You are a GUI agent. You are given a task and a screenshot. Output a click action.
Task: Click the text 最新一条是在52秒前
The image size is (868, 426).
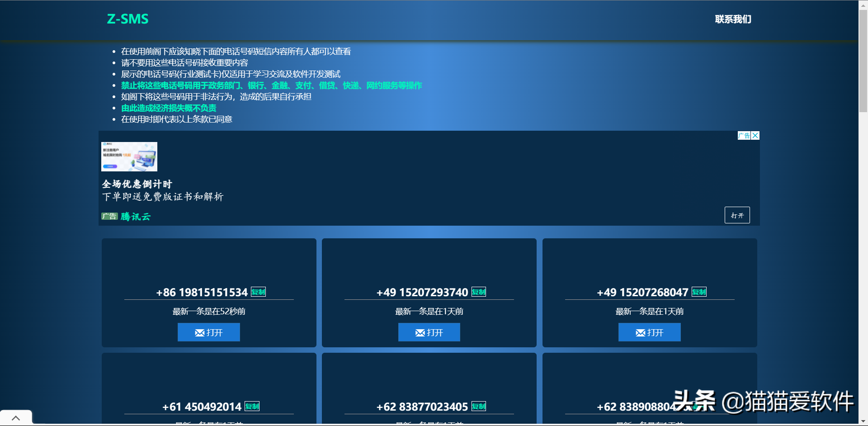(209, 312)
